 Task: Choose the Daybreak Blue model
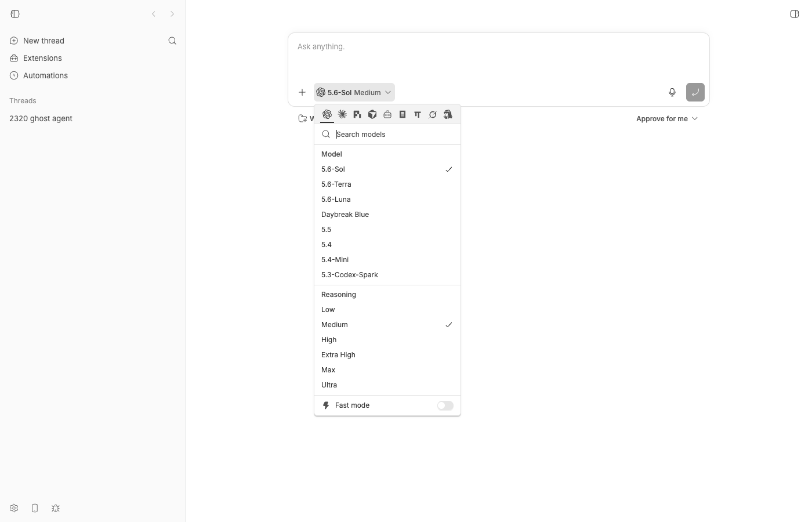coord(387,215)
